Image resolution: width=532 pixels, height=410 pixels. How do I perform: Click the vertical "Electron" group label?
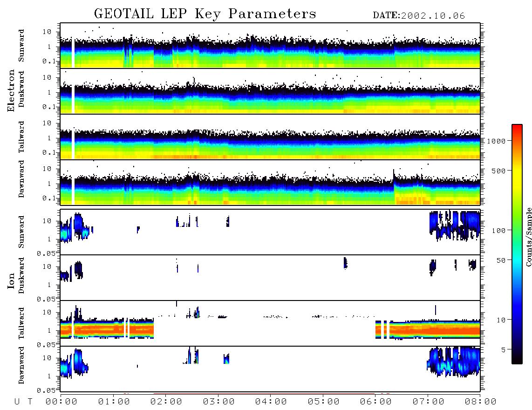(x=11, y=90)
